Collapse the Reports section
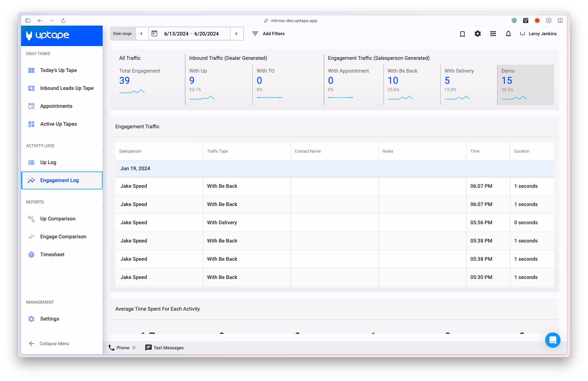The height and width of the screenshot is (381, 588). point(96,201)
